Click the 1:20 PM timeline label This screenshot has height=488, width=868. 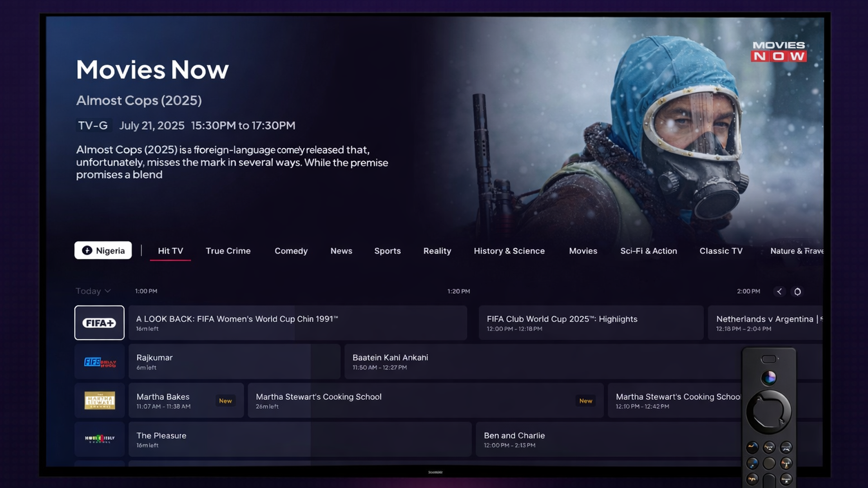click(x=458, y=291)
